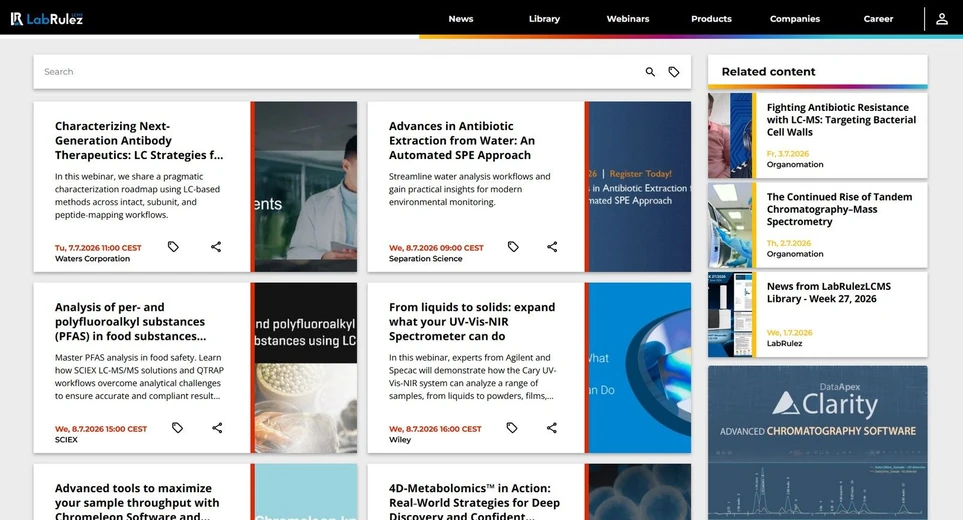This screenshot has width=963, height=520.
Task: Click 'Waters Corporation' organizer text
Action: pos(92,259)
